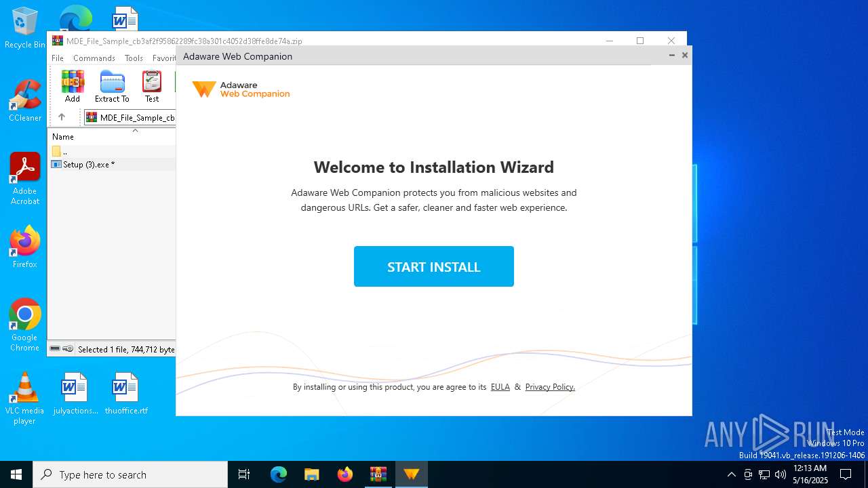Open VLC media player desktop shortcut
Viewport: 868px width, 488px height.
[x=25, y=399]
